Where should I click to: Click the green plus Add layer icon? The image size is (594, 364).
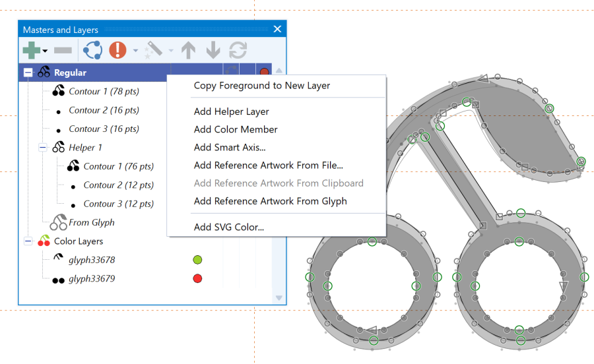click(x=32, y=50)
